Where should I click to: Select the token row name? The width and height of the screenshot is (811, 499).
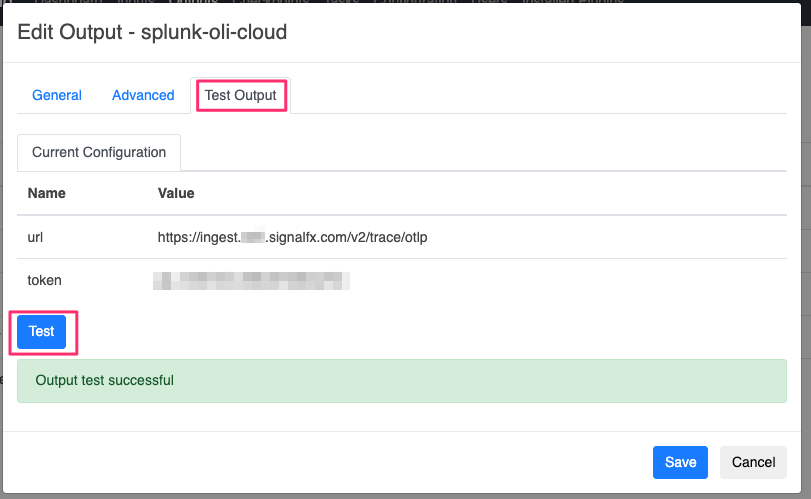pos(44,280)
